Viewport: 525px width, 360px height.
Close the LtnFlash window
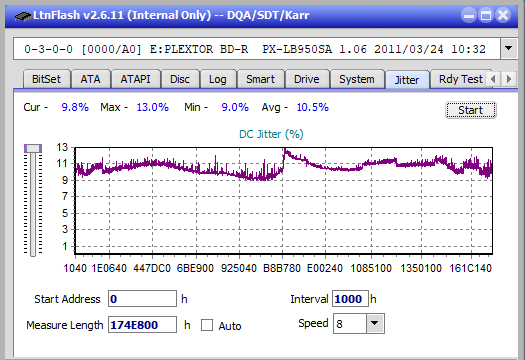[503, 15]
